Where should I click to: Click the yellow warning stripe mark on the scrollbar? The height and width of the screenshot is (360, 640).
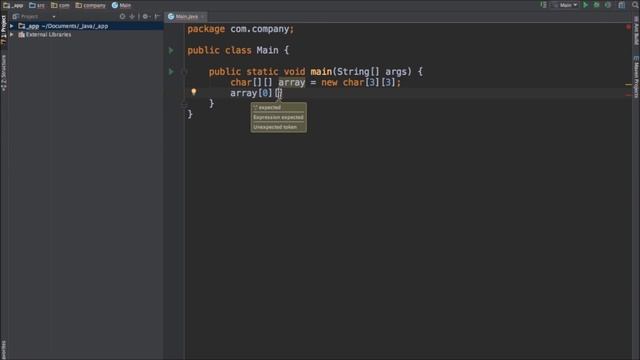628,84
